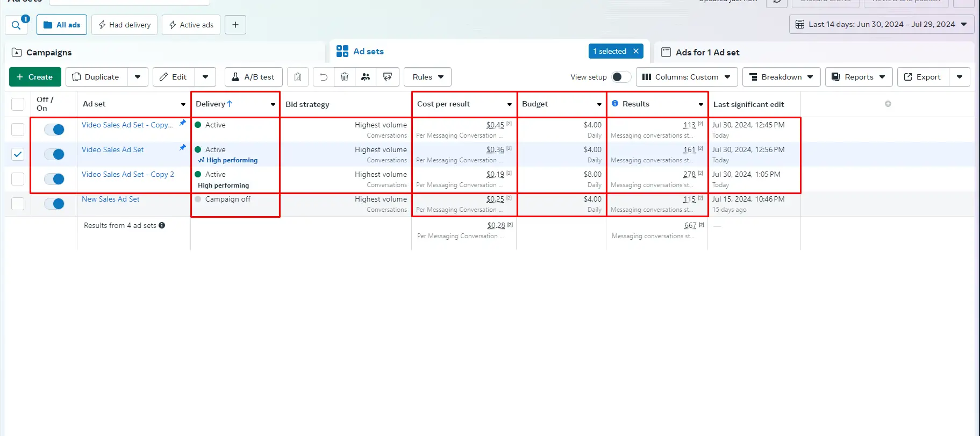Open the search and filter magnifier
This screenshot has height=436, width=980.
16,25
